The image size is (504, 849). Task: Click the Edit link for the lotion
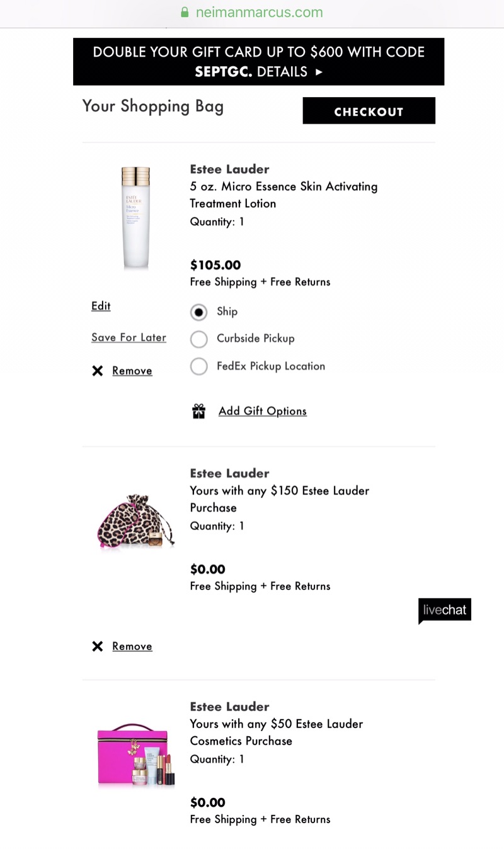click(x=101, y=306)
